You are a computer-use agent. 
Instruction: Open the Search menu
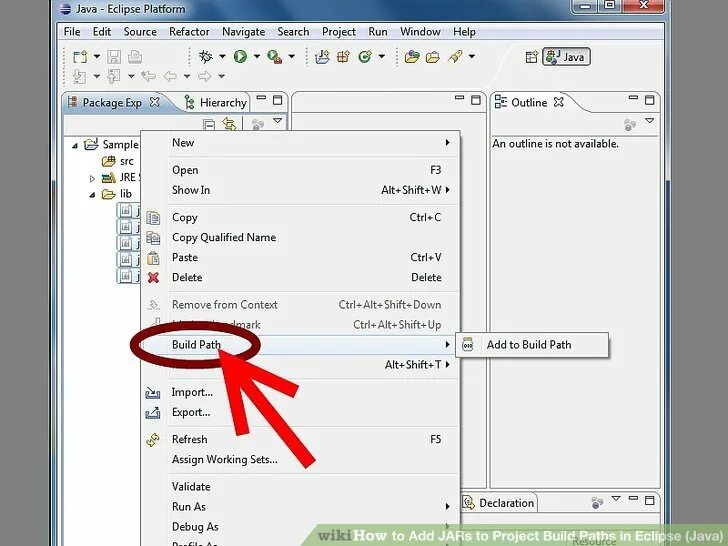coord(293,32)
